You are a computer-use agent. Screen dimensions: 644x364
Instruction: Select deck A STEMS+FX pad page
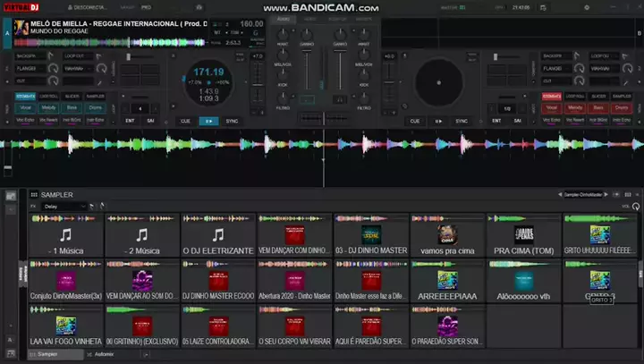point(25,96)
